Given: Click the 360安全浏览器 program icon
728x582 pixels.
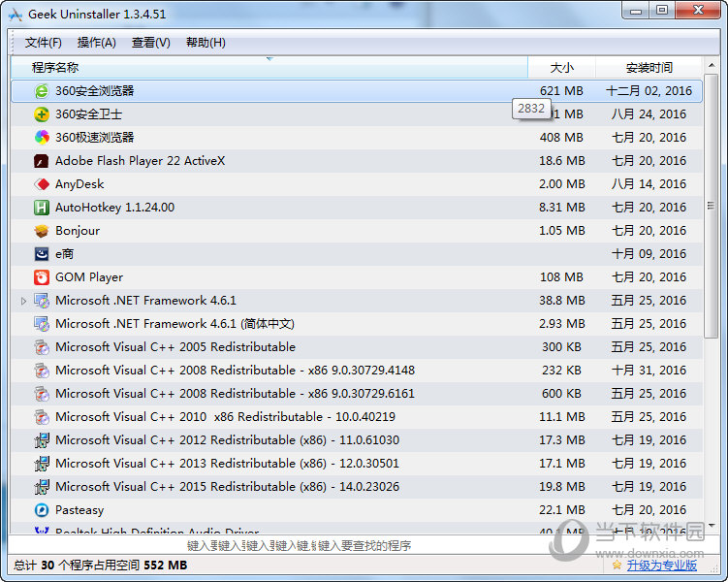Looking at the screenshot, I should click(42, 91).
